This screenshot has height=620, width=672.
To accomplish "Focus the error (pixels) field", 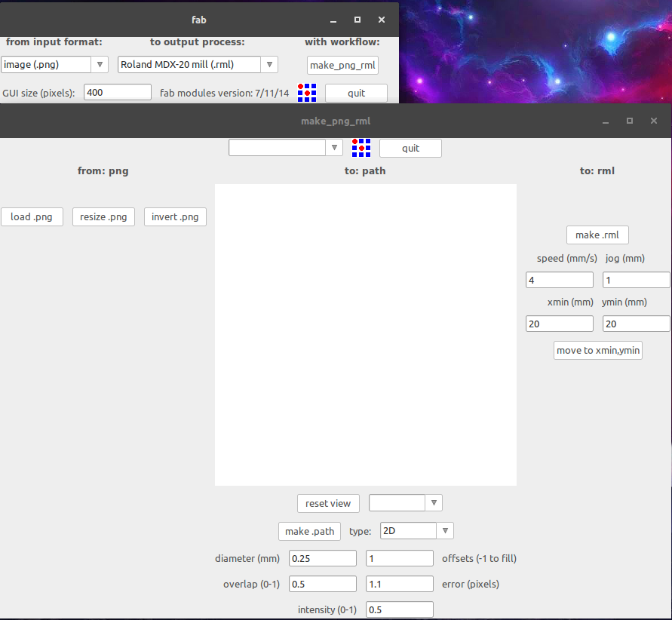I will point(400,584).
